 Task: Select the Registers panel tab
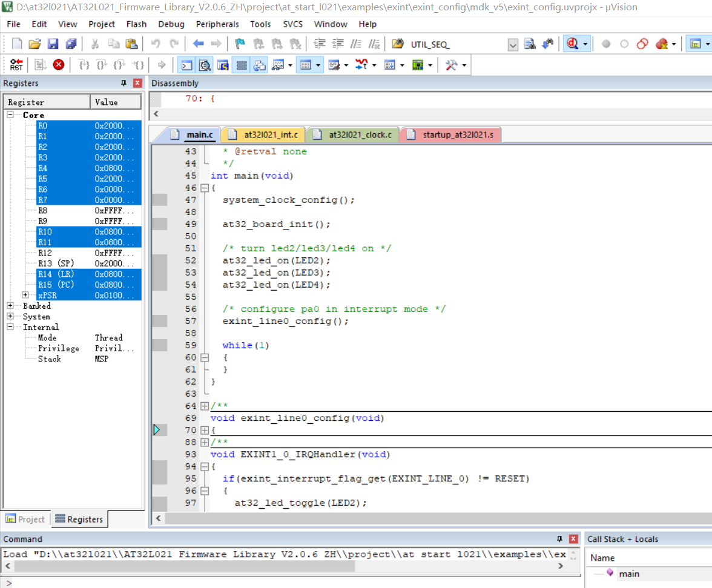[x=79, y=519]
